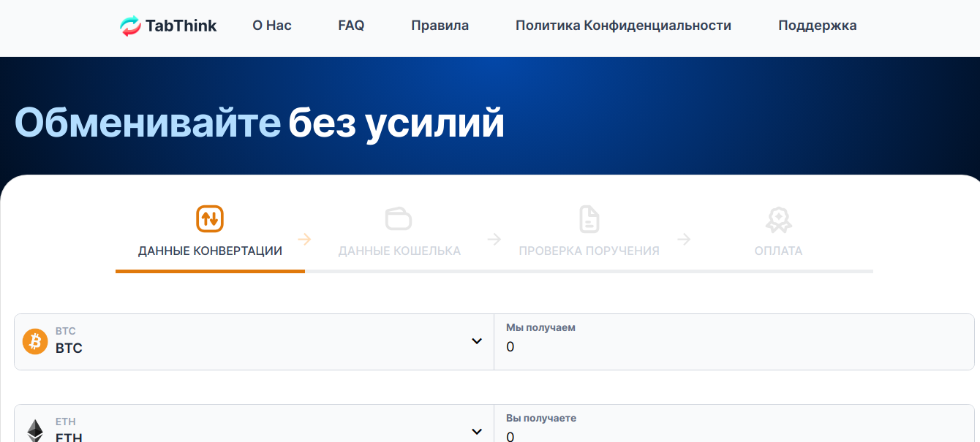Click the Обменивайте без усилий heading
Viewport: 980px width, 442px height.
click(x=260, y=123)
